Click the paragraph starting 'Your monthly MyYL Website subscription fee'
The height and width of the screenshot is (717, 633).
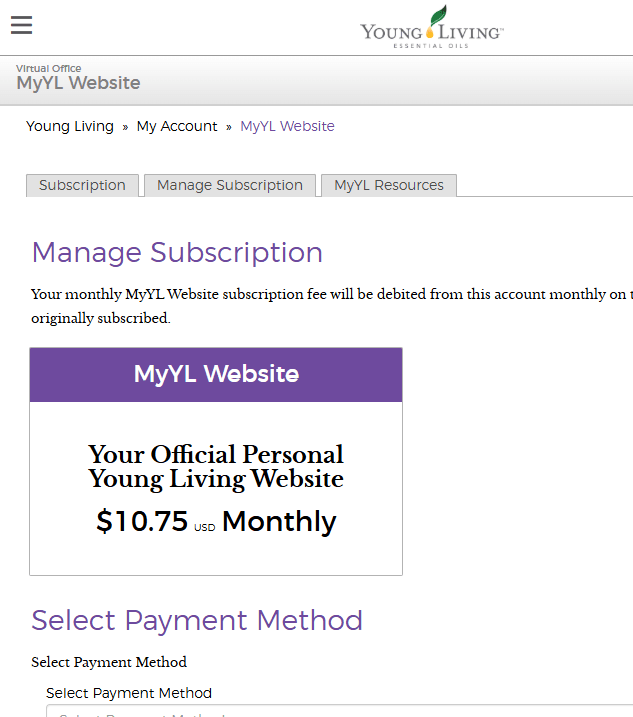point(332,306)
